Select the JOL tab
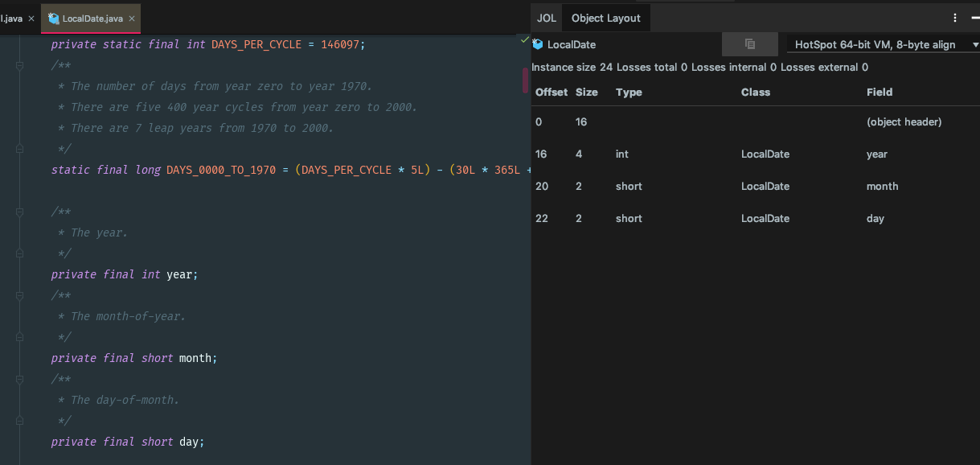 (547, 18)
